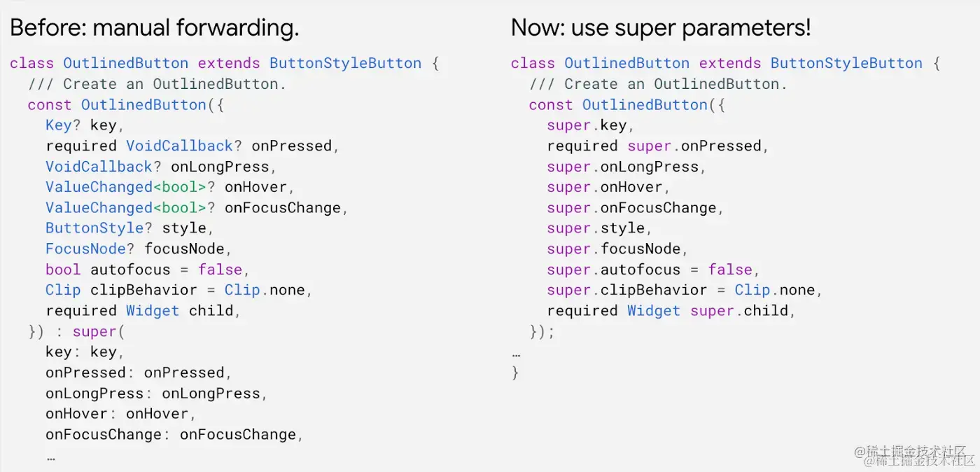Click 'onFocusChange: onFocusChange,' forwarding line
The width and height of the screenshot is (980, 472).
coord(175,434)
